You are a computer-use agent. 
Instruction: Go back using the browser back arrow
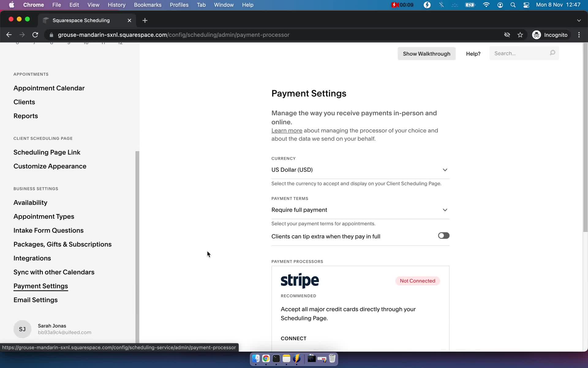pyautogui.click(x=9, y=35)
